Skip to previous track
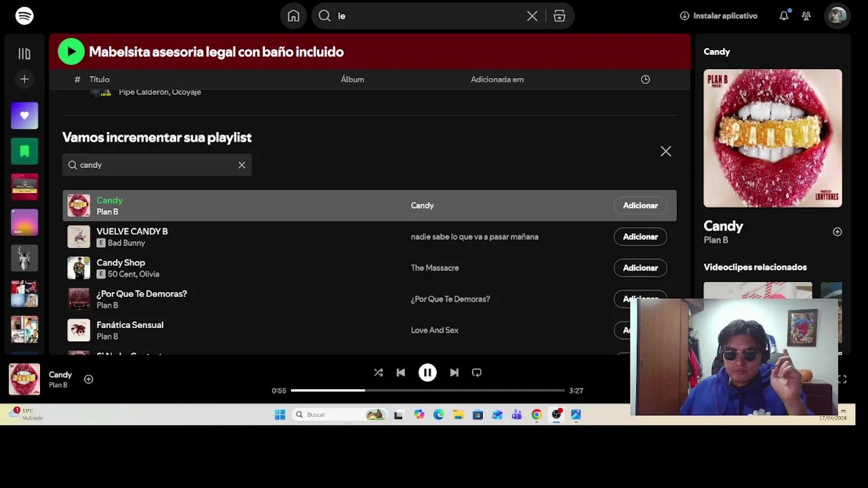This screenshot has height=488, width=868. pyautogui.click(x=401, y=372)
